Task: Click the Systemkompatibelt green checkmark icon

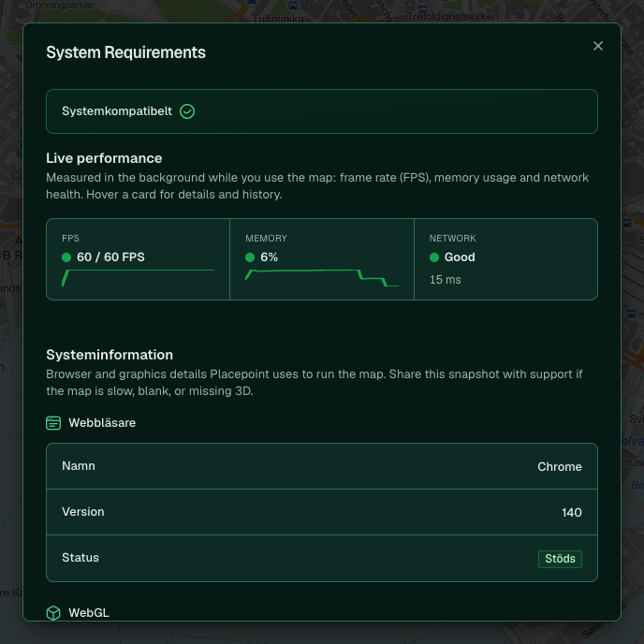Action: coord(187,111)
